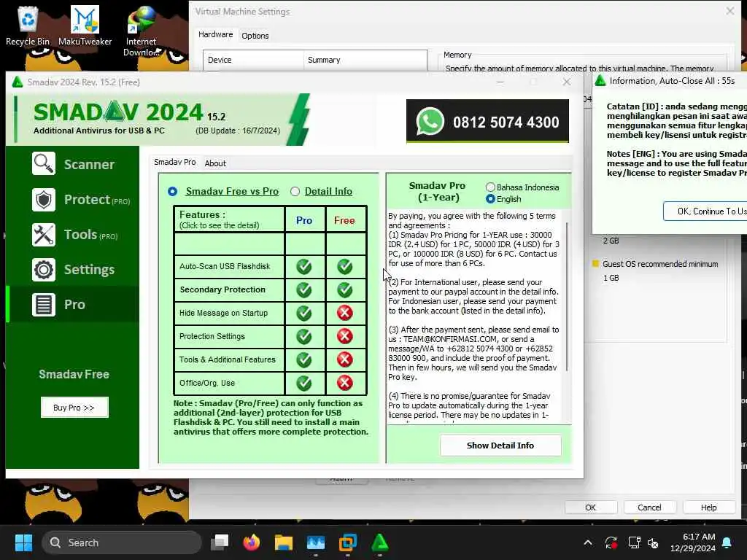
Task: Click Tools & Additional Features row
Action: click(x=228, y=359)
